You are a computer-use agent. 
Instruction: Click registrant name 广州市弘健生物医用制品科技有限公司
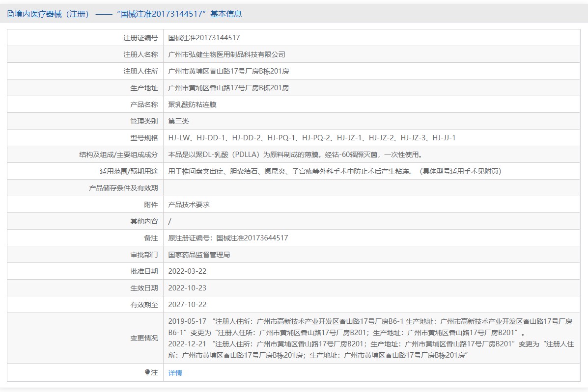pyautogui.click(x=226, y=54)
